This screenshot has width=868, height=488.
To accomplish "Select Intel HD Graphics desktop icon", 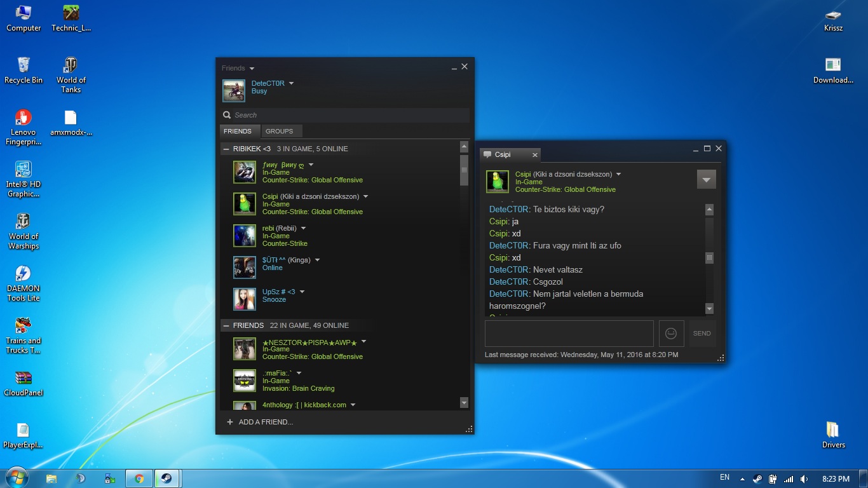I will 24,179.
